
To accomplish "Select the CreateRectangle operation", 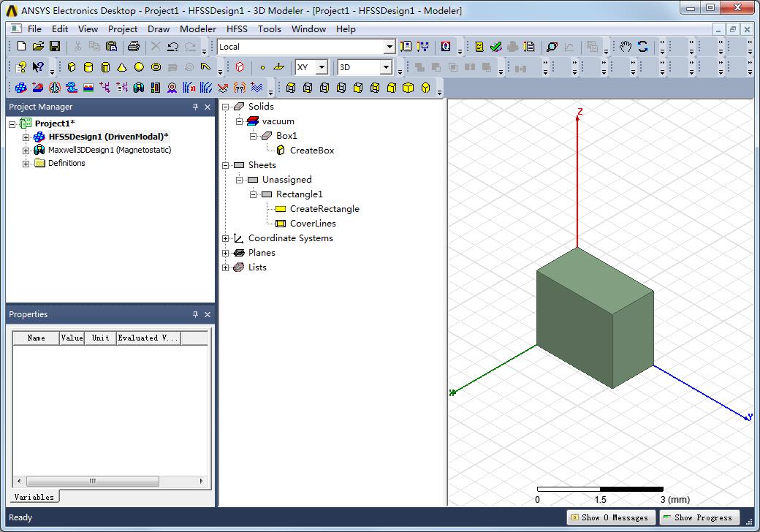I will (324, 209).
